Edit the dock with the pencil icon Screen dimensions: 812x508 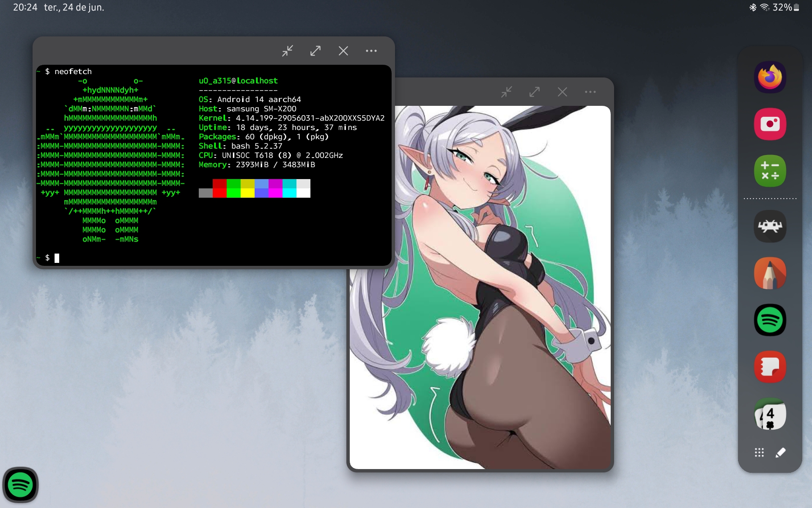point(781,453)
